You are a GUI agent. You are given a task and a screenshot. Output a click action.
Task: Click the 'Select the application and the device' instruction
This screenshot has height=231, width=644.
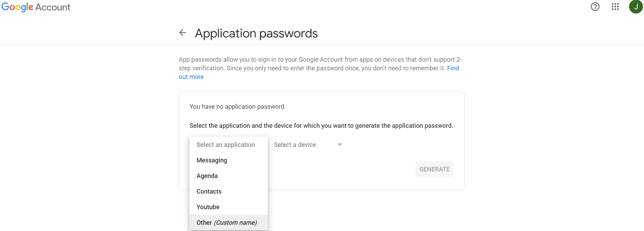pyautogui.click(x=321, y=126)
